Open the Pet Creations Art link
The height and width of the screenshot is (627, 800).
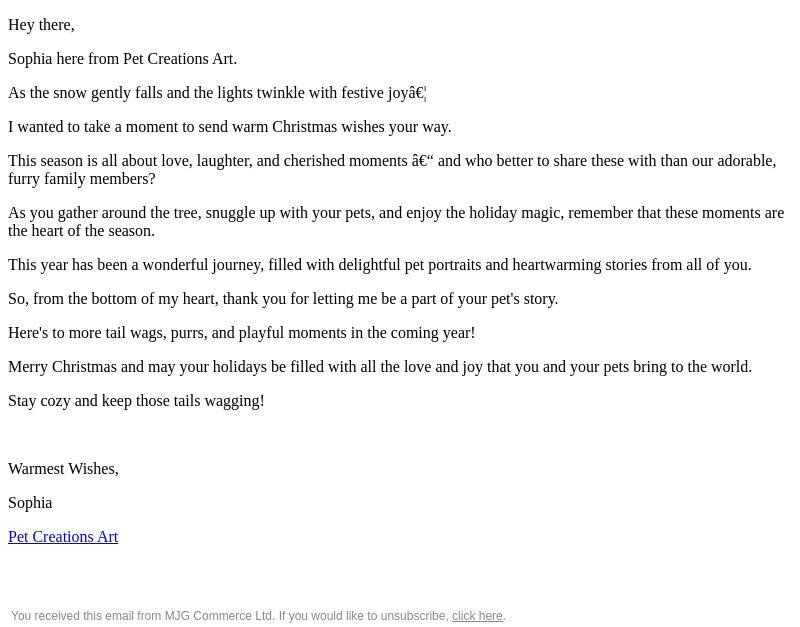63,537
